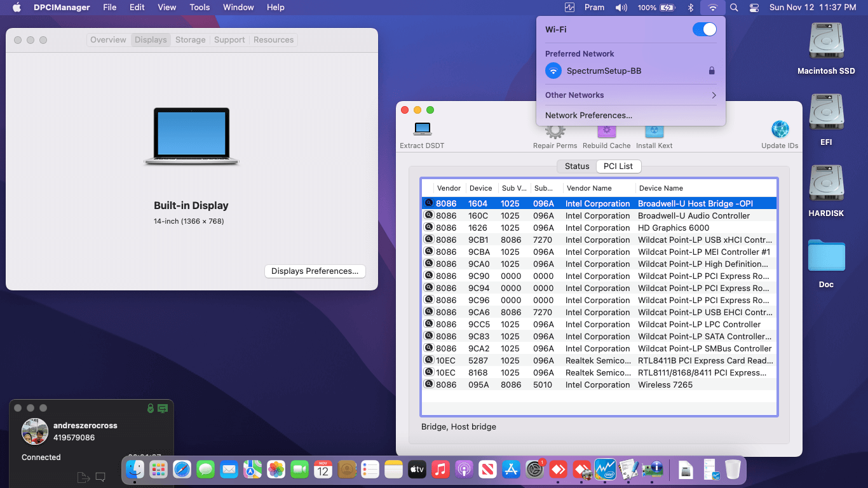Screen dimensions: 868x488
Task: Open the Tools menu
Action: pos(200,8)
